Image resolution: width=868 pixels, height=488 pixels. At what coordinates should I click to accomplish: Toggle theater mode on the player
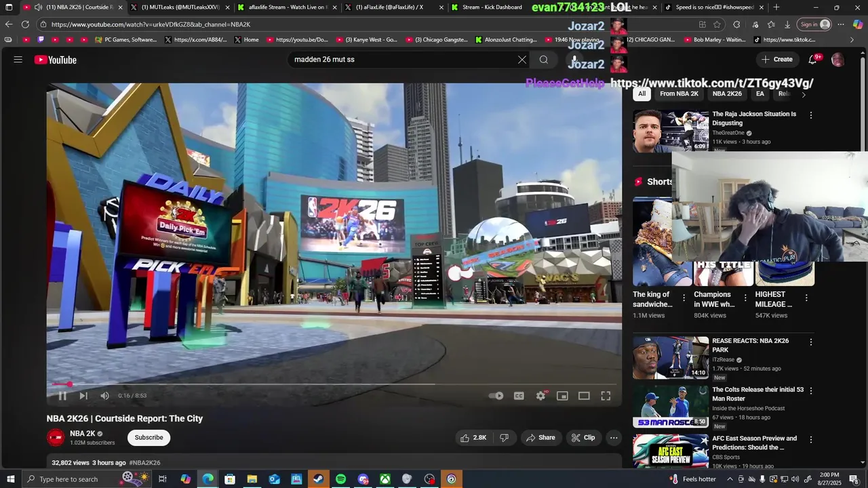click(x=584, y=396)
